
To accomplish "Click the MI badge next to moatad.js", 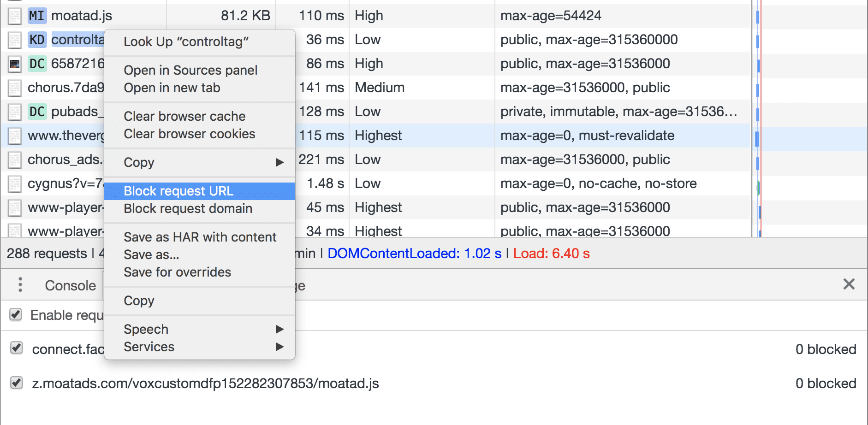I will [36, 15].
